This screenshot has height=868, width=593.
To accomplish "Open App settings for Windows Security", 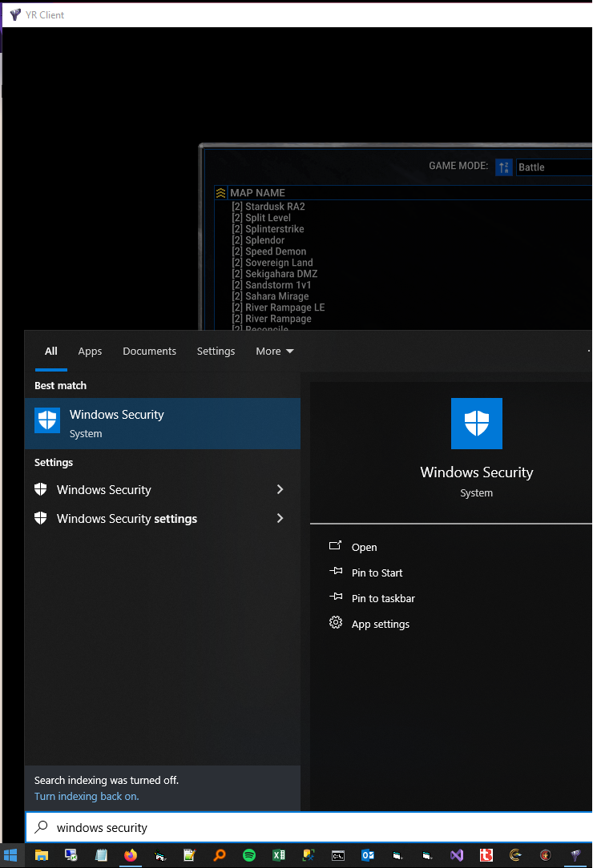I will 380,624.
